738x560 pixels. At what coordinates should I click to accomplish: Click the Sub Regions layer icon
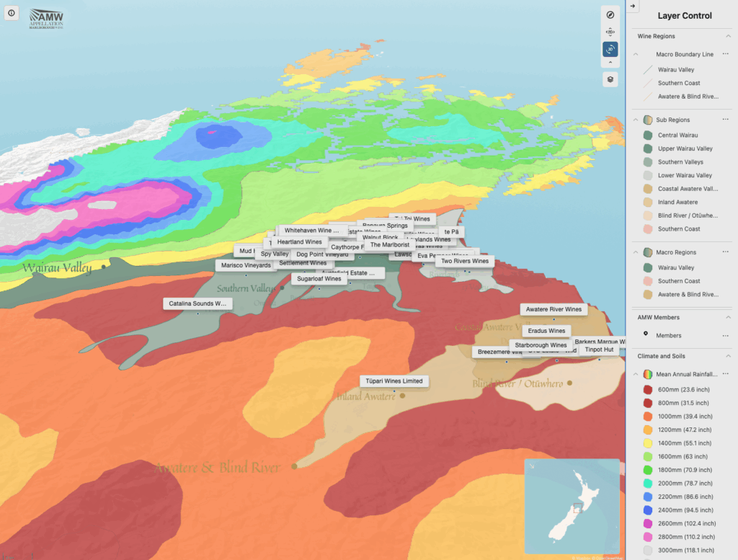(x=648, y=120)
